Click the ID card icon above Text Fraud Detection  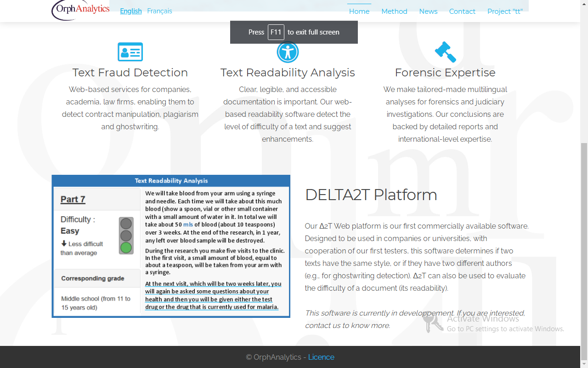click(130, 52)
